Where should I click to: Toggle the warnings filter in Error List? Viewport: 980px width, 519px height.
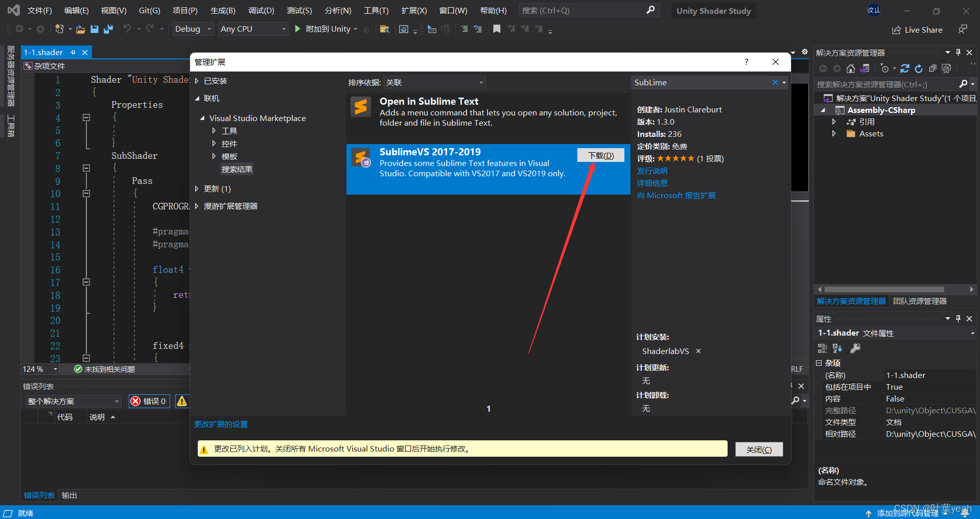click(182, 401)
